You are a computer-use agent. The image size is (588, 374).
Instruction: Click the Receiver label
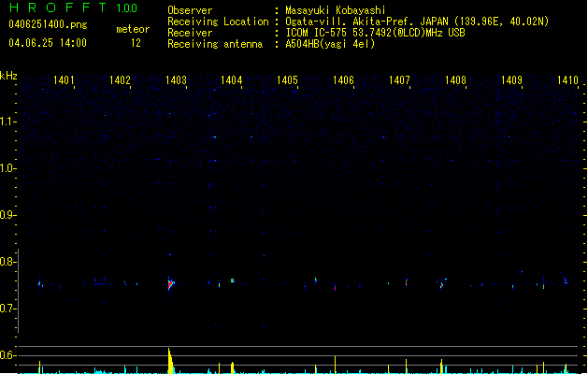coord(190,33)
